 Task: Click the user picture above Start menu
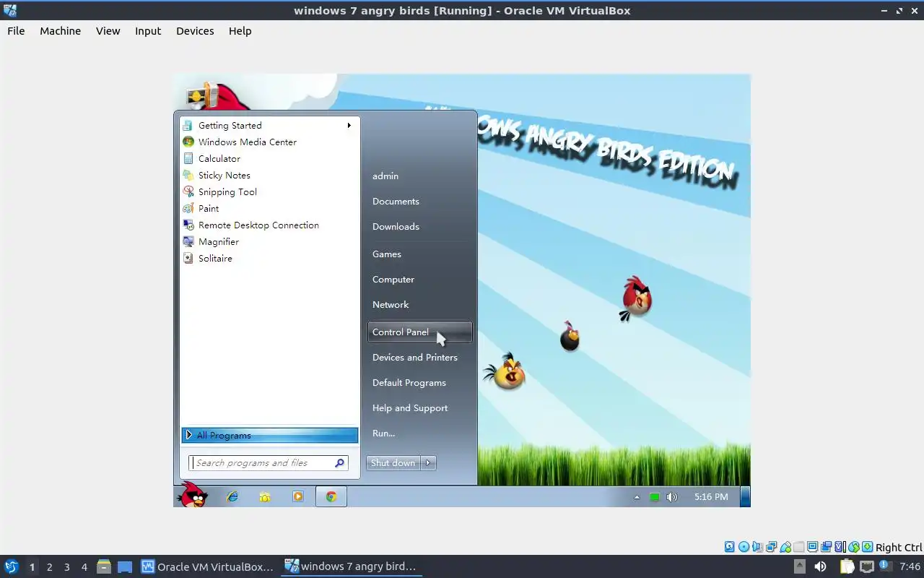203,95
